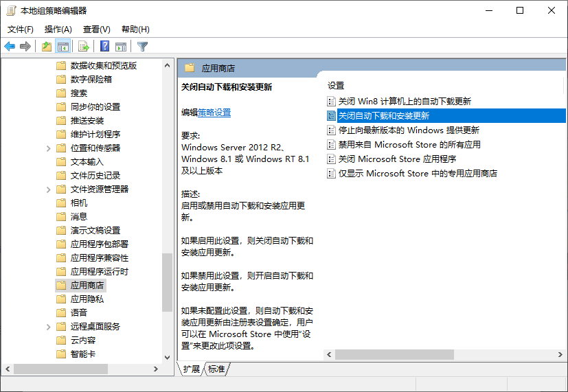Select the 同步你的设置 folder
This screenshot has width=568, height=392.
tap(95, 107)
